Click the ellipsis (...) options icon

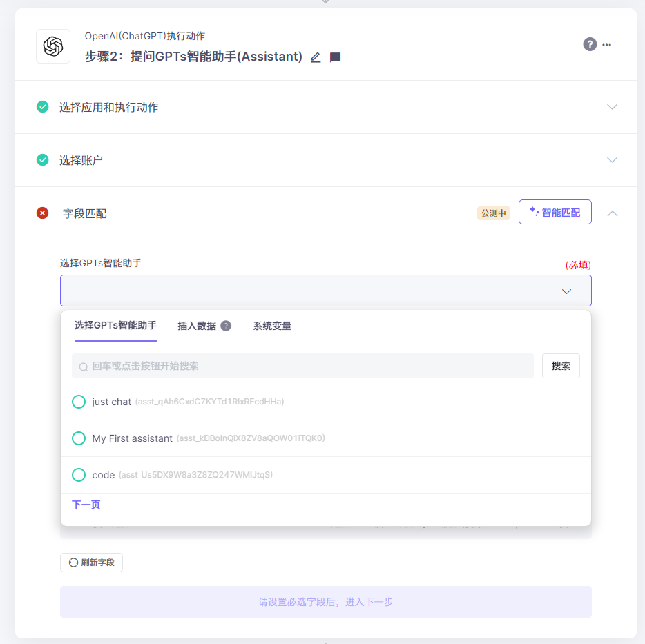click(606, 44)
